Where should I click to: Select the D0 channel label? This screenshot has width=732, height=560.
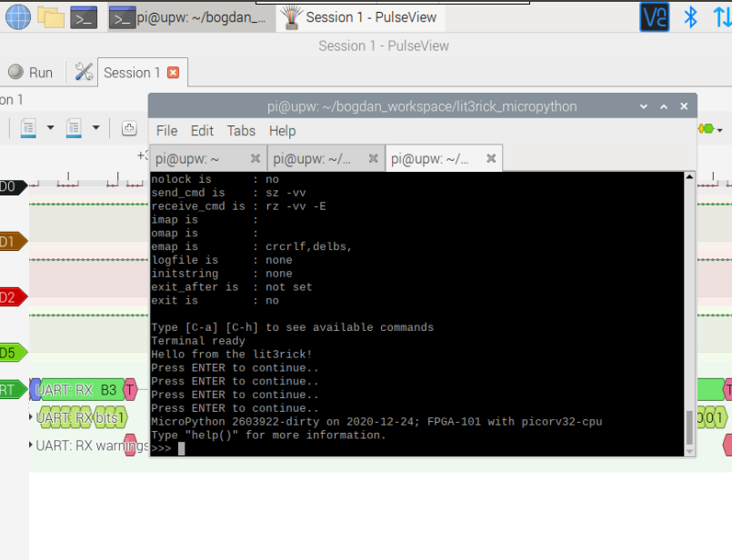point(12,186)
